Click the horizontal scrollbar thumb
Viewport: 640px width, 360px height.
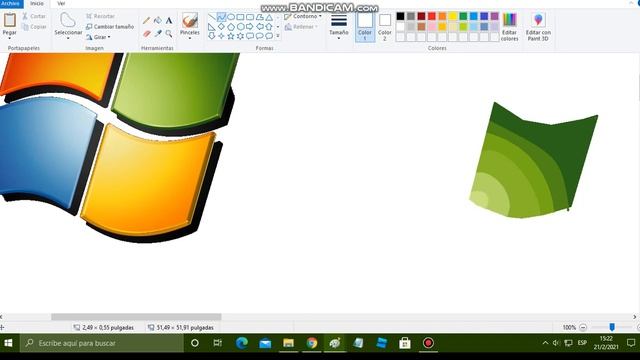tap(136, 317)
